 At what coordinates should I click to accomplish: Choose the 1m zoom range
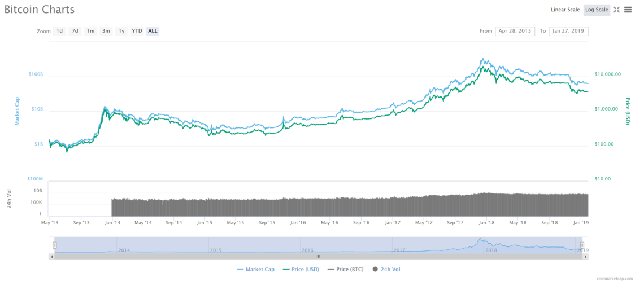[90, 31]
